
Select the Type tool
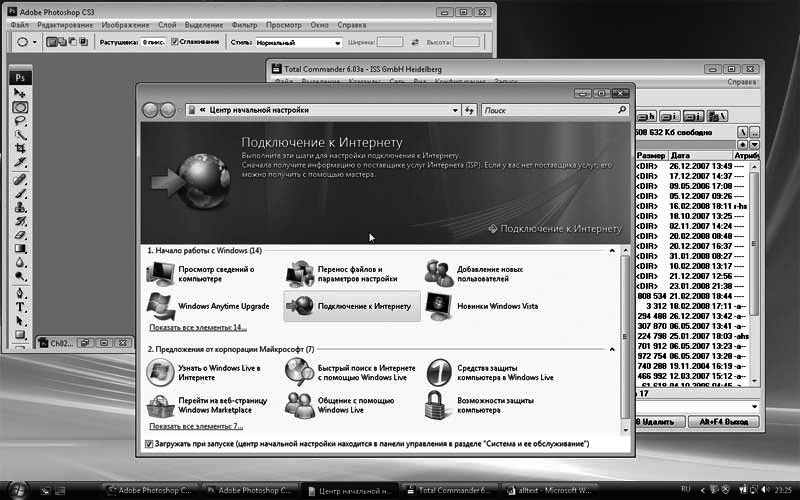coord(20,307)
